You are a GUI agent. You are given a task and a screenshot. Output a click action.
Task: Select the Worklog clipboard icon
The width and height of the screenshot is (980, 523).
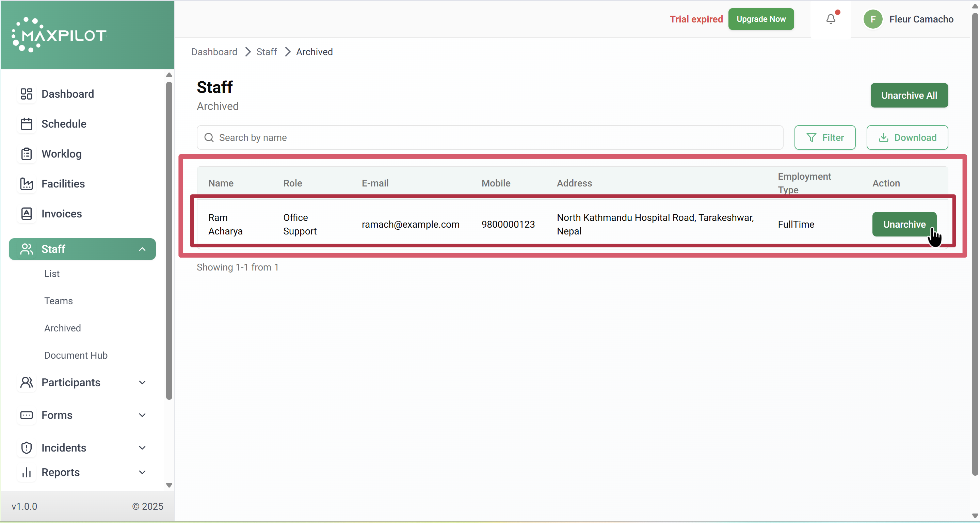click(x=26, y=154)
